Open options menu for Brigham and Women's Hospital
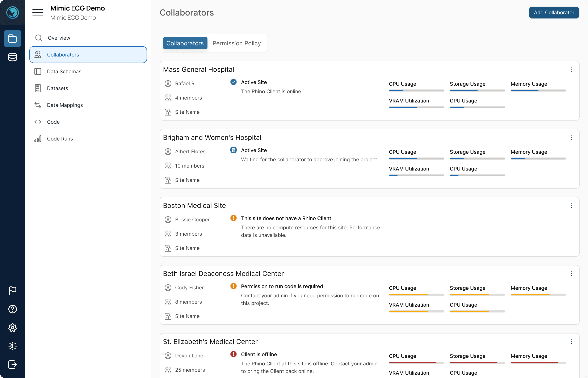 click(571, 138)
